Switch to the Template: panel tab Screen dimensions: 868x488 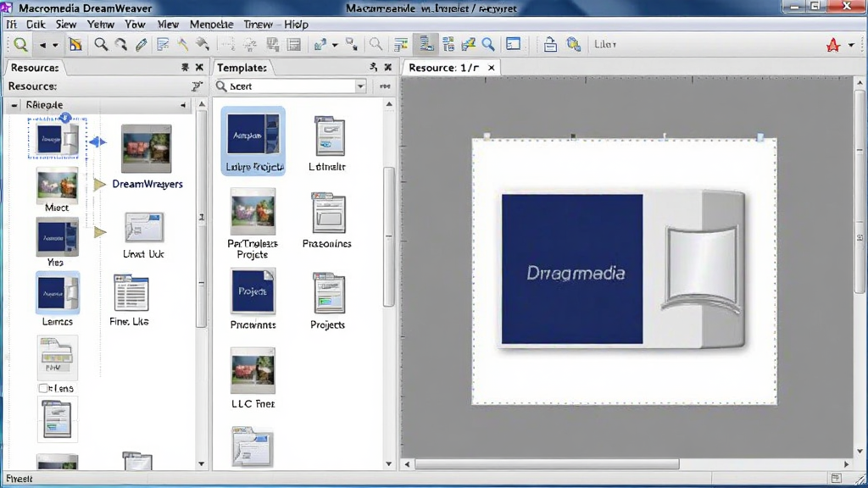242,68
